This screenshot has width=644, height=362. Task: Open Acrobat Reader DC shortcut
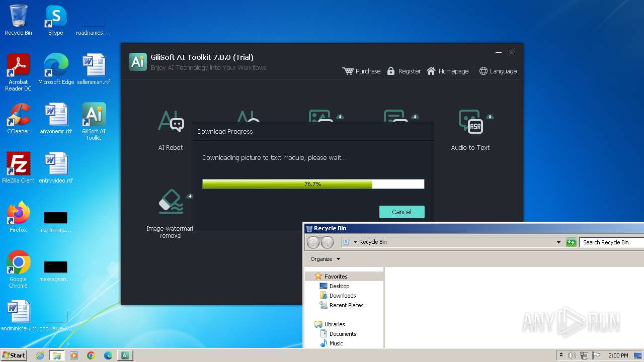pos(18,72)
